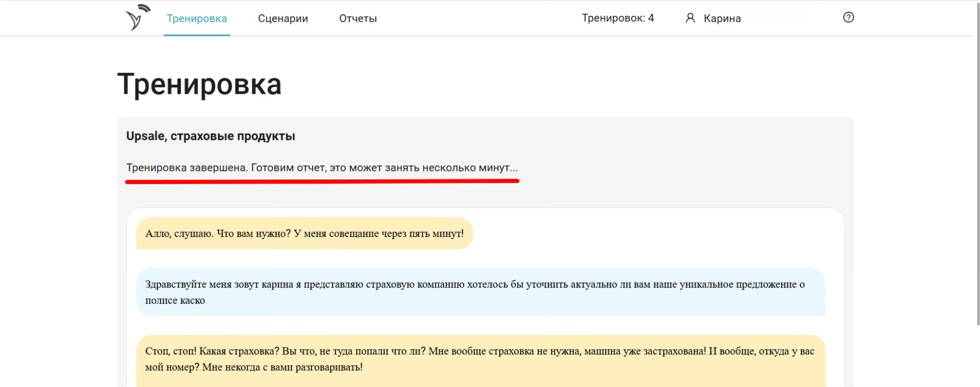
Task: Click the page's vertical scrollbar
Action: point(977,160)
